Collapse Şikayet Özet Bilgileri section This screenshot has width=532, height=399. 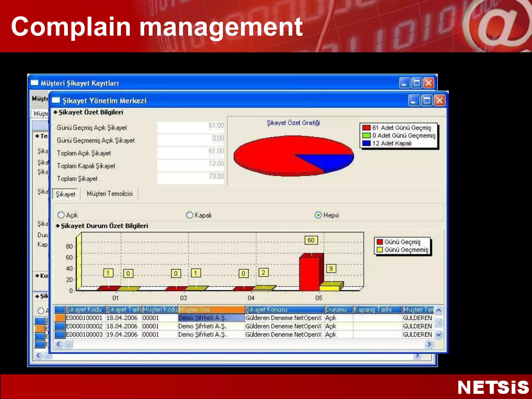click(55, 112)
